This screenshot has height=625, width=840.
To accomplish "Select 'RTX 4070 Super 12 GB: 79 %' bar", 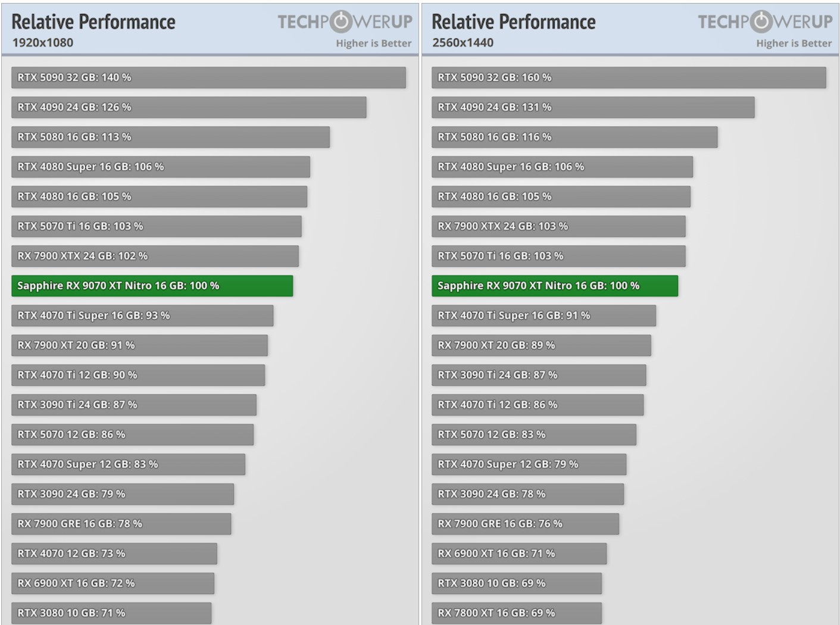I will [529, 464].
